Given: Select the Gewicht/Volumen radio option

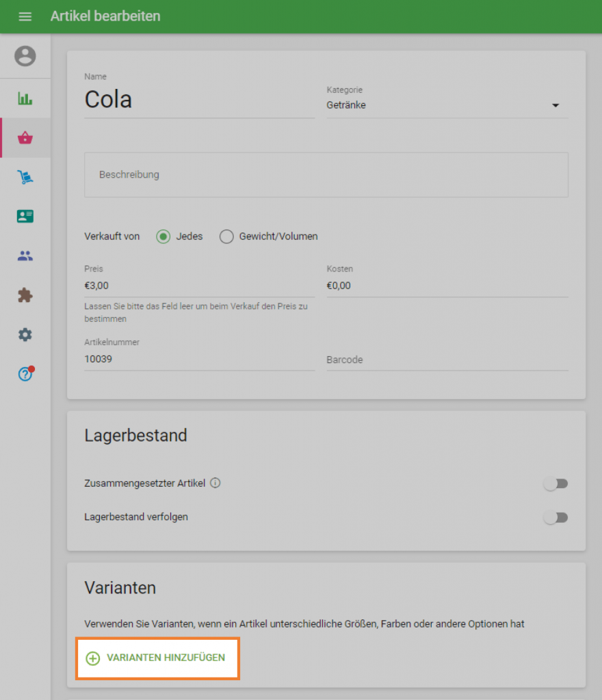Looking at the screenshot, I should click(226, 237).
